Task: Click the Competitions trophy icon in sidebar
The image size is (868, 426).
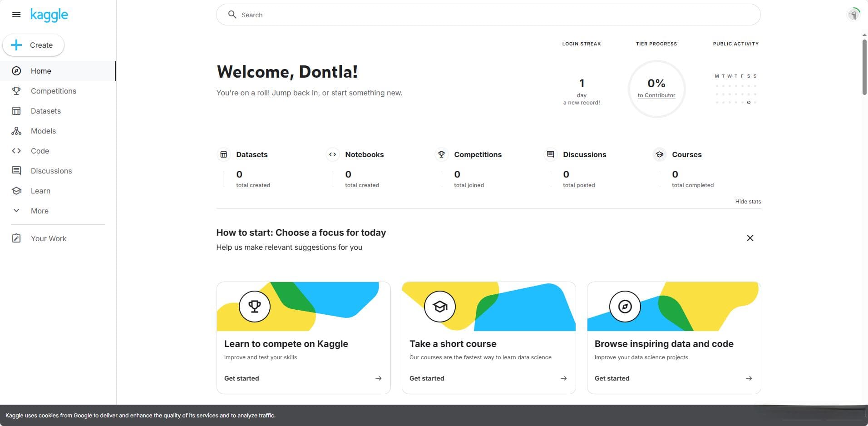Action: [x=16, y=91]
